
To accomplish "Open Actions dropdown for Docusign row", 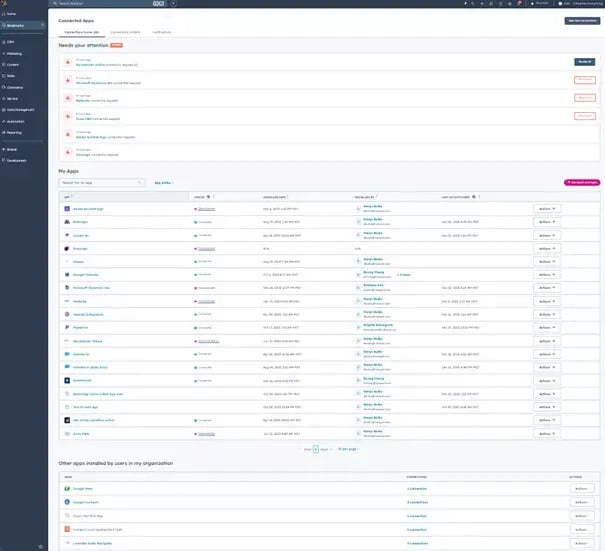I will pyautogui.click(x=547, y=248).
